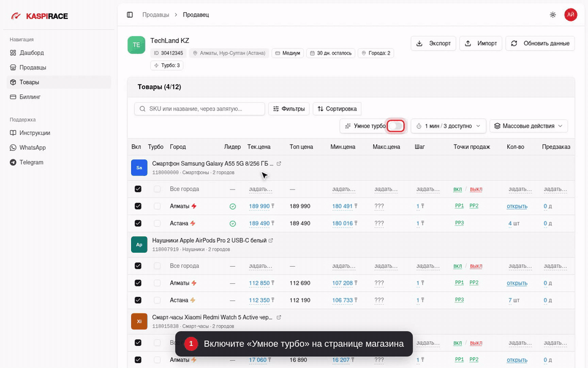Click the leader checkmark in Samsung Алматы row
588x368 pixels.
click(x=233, y=207)
